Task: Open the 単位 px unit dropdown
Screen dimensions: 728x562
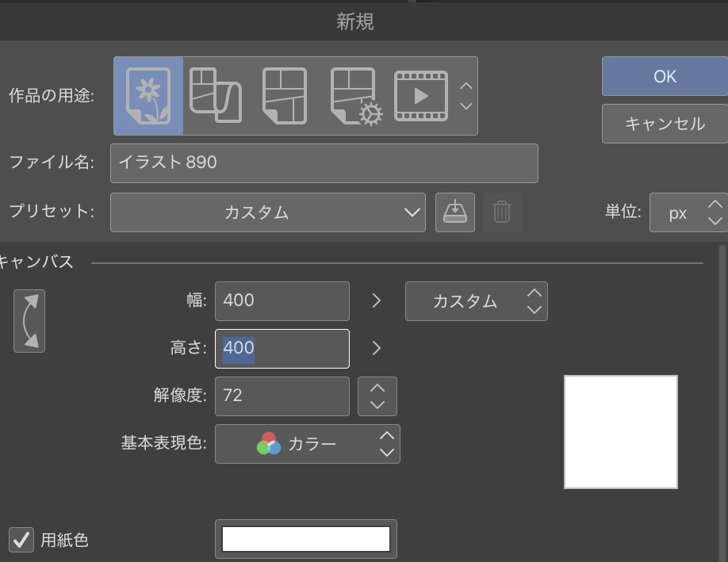Action: coord(688,212)
